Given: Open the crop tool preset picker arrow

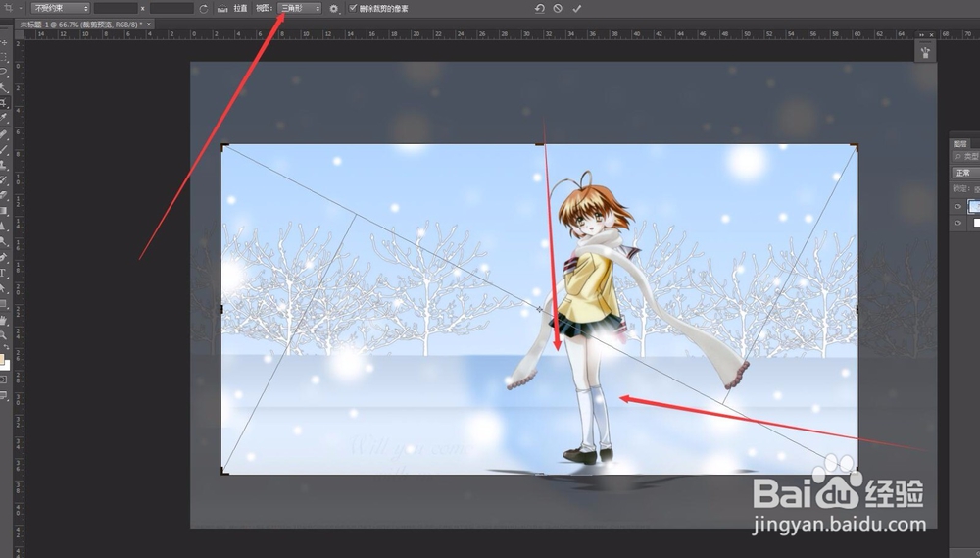Looking at the screenshot, I should click(20, 8).
